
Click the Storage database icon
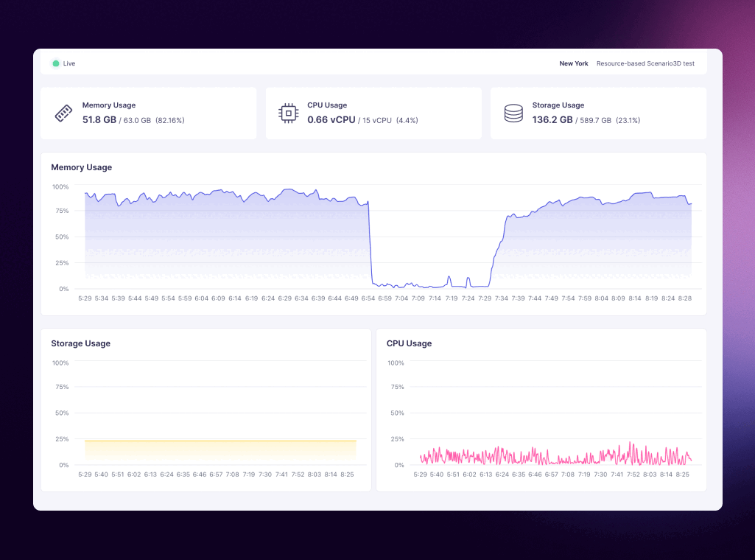tap(513, 113)
